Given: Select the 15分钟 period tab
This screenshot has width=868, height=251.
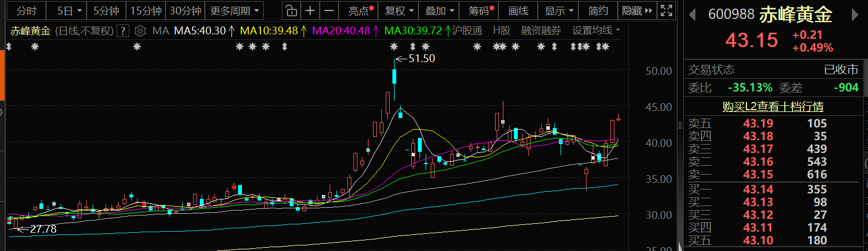Looking at the screenshot, I should (x=145, y=11).
